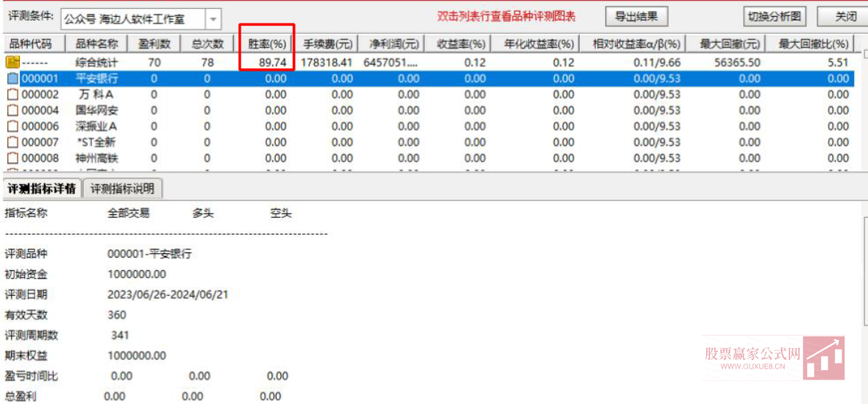868x404 pixels.
Task: Click the 全部交易 column label
Action: coord(129,213)
